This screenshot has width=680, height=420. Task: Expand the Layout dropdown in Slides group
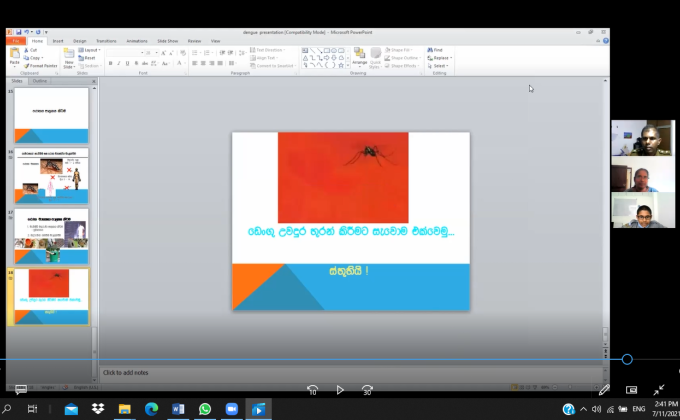tap(91, 50)
